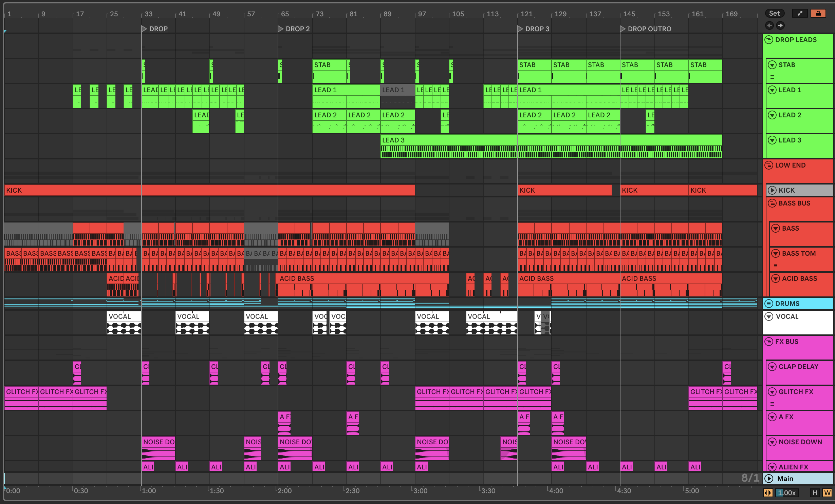Jump to next locator arrow
The width and height of the screenshot is (835, 504).
(780, 25)
